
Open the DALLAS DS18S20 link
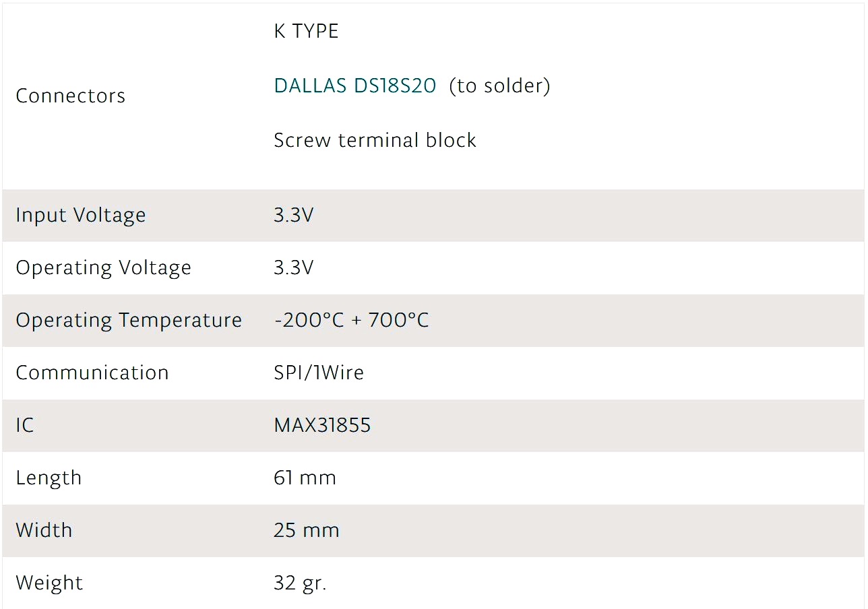354,86
